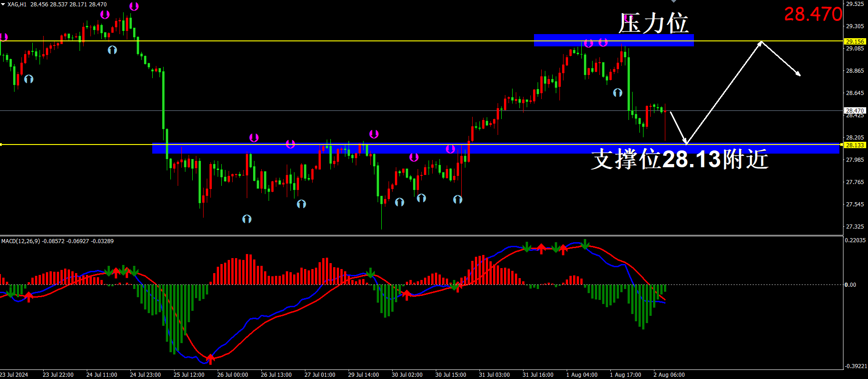Screen dimensions: 868x379
Task: Select the magenta arrow signal above the 29 Jul 14:00 candles
Action: coord(374,134)
